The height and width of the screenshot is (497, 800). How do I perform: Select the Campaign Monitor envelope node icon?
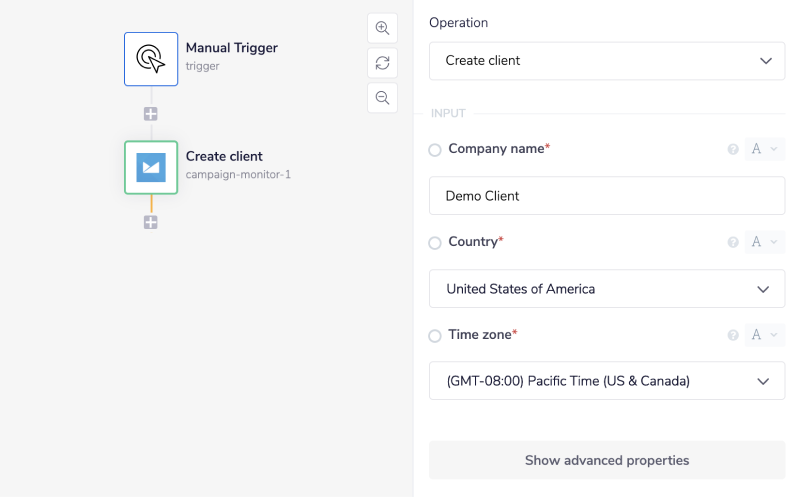click(x=151, y=167)
